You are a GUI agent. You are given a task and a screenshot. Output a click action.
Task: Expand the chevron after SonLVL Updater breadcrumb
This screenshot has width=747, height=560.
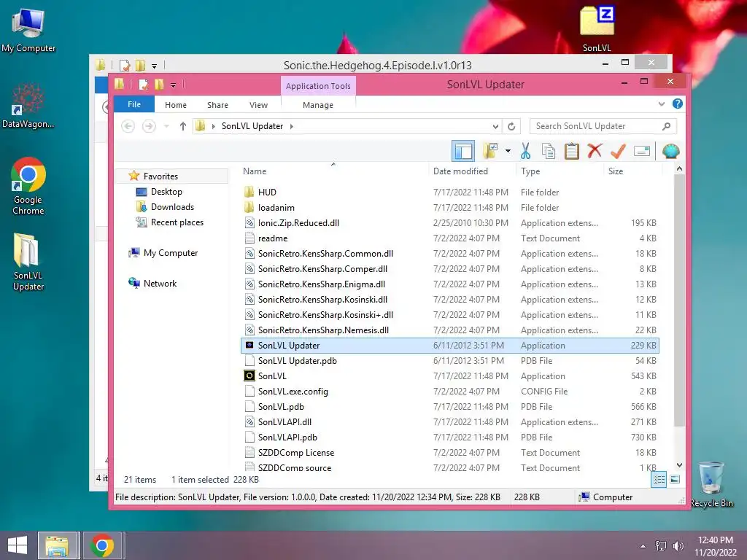(x=292, y=126)
